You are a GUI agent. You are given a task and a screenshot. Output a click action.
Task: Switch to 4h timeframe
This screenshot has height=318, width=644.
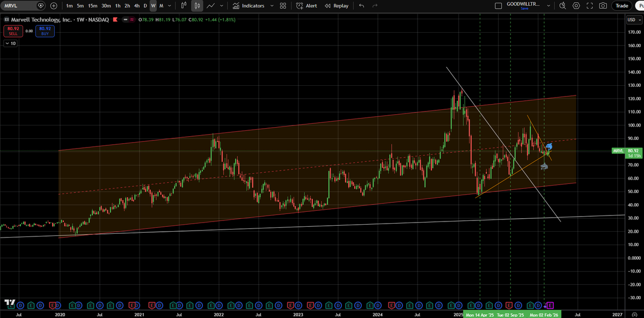pos(137,6)
